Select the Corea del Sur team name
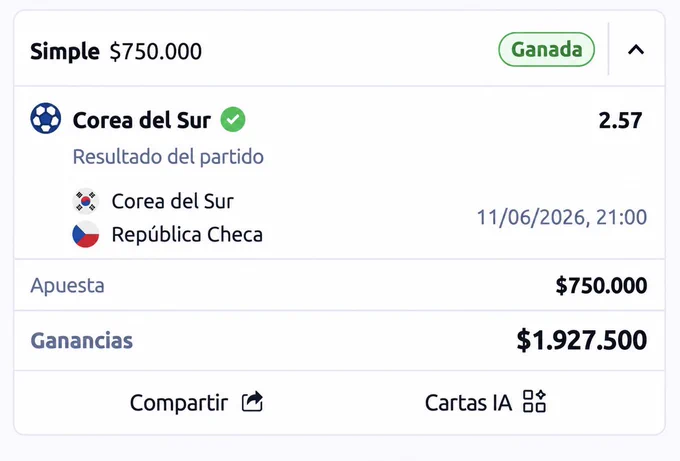680x461 pixels. (x=173, y=201)
